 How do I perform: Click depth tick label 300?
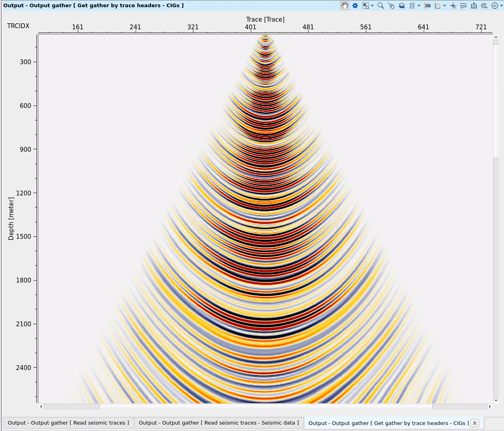click(x=25, y=62)
